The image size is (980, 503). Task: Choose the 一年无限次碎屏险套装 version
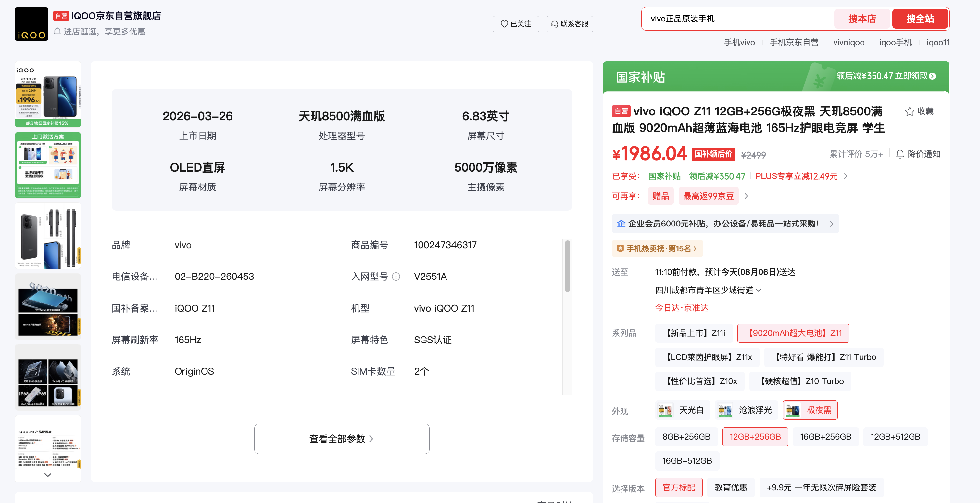821,487
